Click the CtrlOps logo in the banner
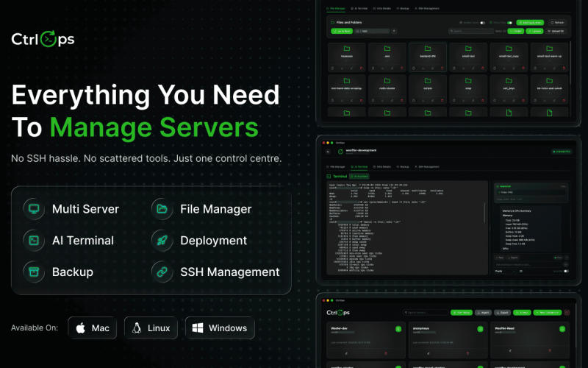This screenshot has height=368, width=588. [43, 39]
